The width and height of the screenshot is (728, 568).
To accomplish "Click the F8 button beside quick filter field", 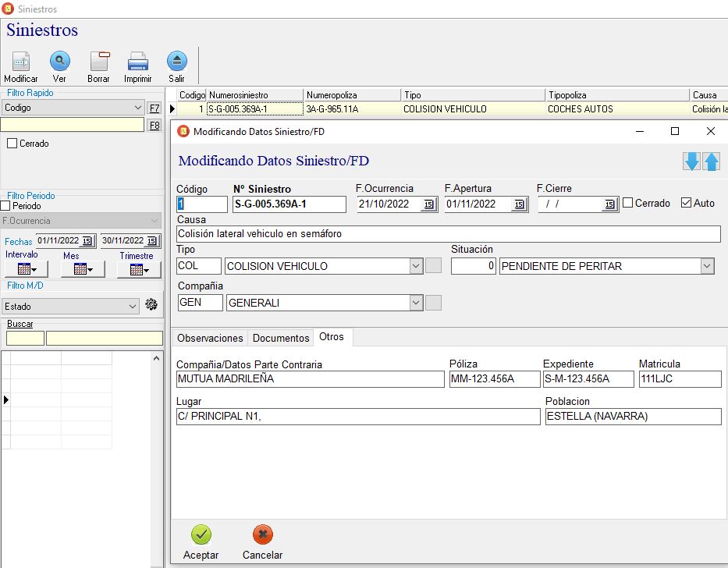I will [x=154, y=125].
